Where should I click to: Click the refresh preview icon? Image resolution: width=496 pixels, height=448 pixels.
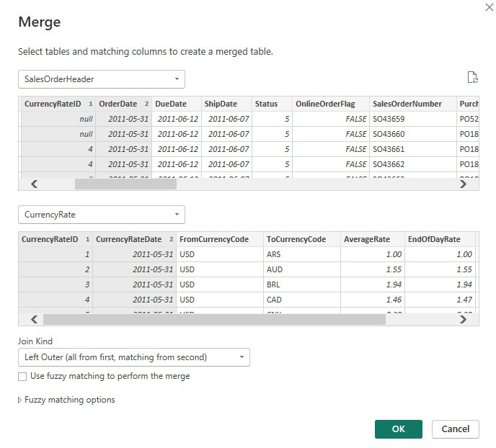pyautogui.click(x=472, y=78)
